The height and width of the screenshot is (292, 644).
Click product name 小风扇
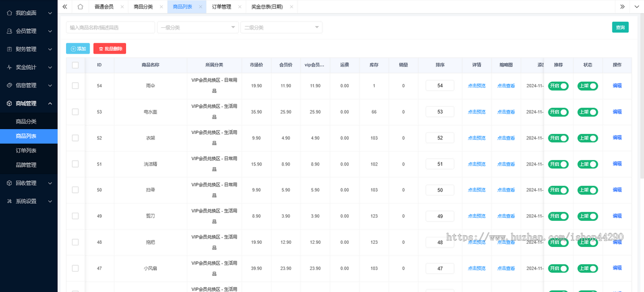(x=150, y=268)
